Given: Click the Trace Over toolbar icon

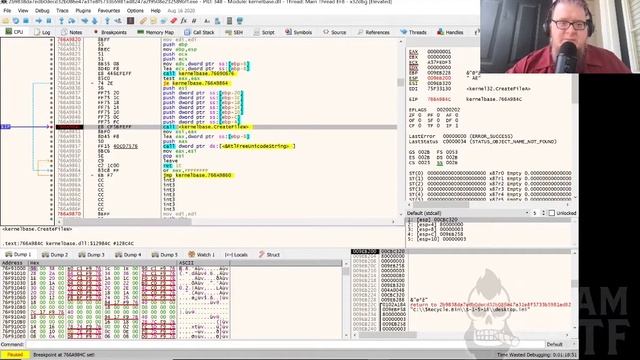Looking at the screenshot, I should tap(94, 20).
